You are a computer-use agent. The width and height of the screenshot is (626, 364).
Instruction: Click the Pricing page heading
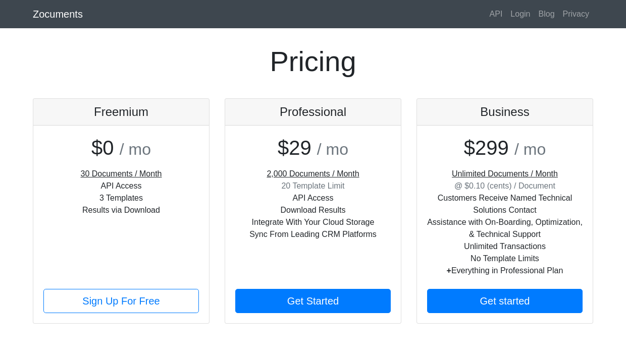pos(313,62)
